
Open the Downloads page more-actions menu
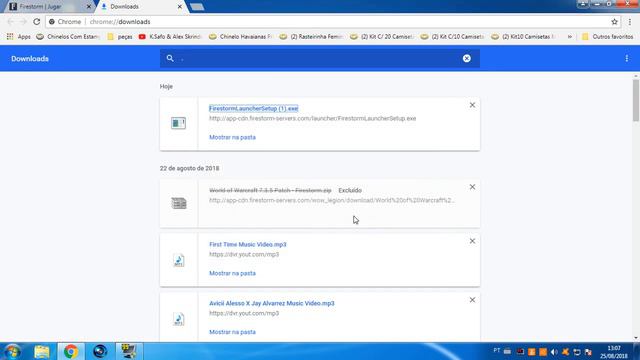(x=627, y=58)
